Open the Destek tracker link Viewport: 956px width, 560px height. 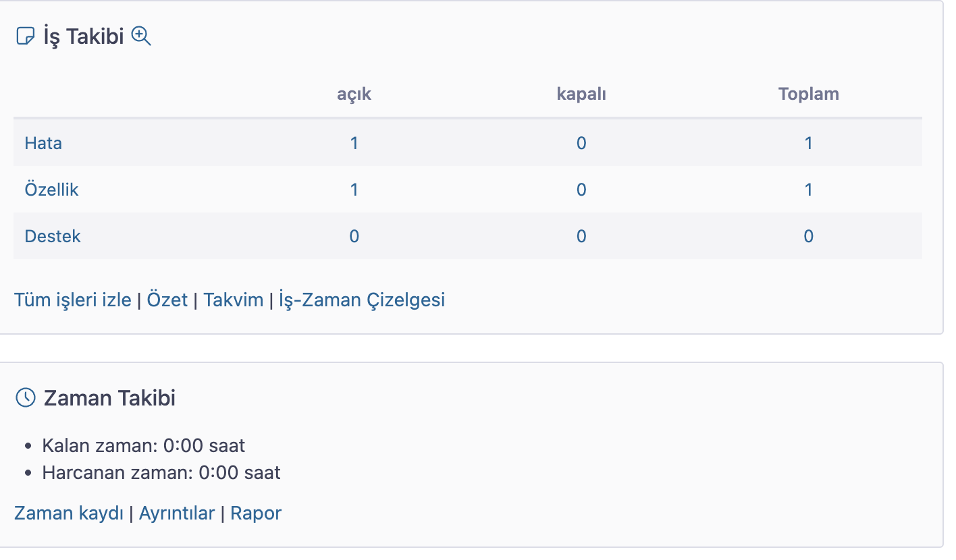53,236
